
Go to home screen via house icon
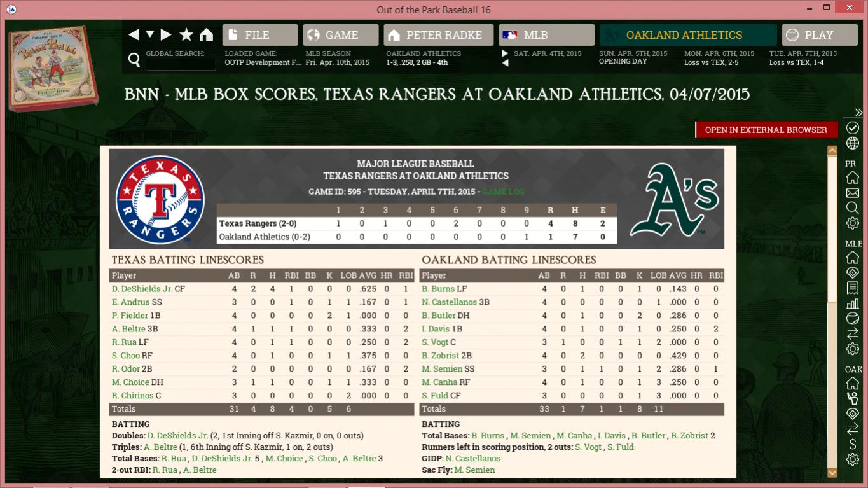tap(206, 35)
